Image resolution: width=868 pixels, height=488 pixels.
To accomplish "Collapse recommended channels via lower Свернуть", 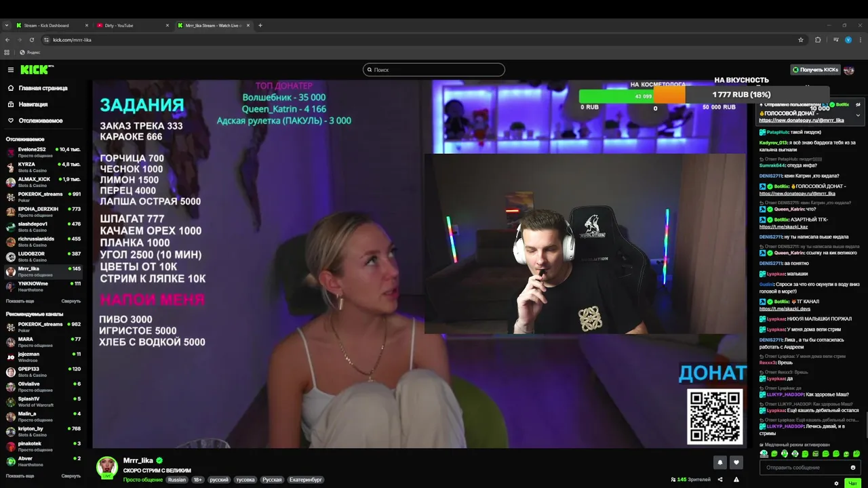I will tap(71, 476).
